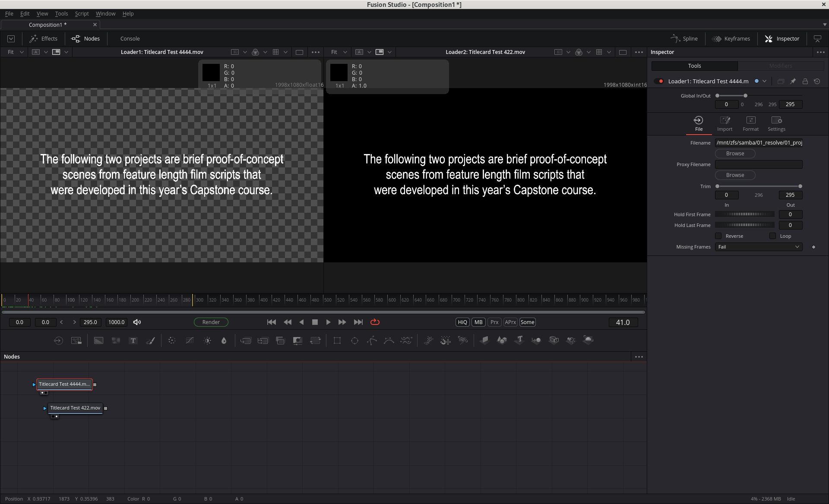Click the green Render button
This screenshot has width=829, height=504.
click(211, 322)
